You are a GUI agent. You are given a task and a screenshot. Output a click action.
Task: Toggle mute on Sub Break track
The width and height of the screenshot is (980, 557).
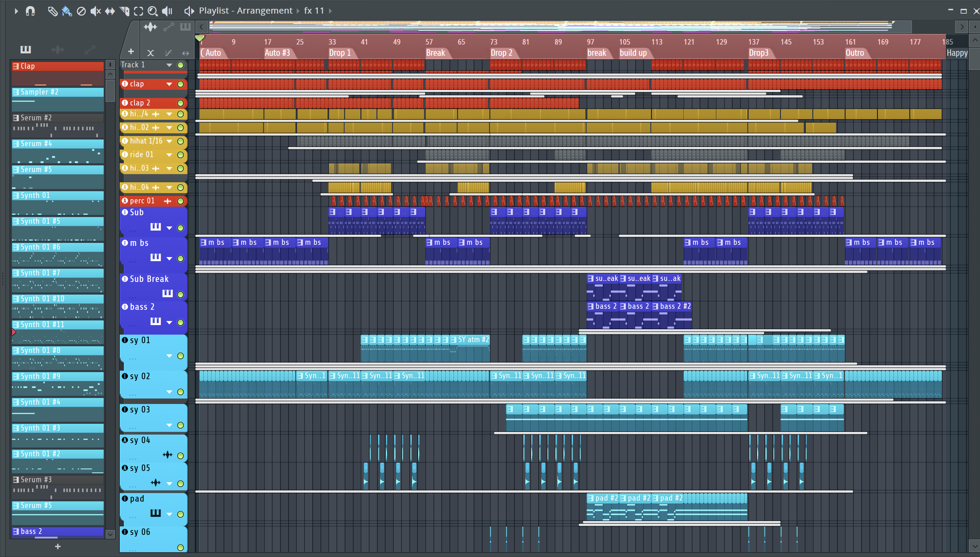pyautogui.click(x=180, y=294)
